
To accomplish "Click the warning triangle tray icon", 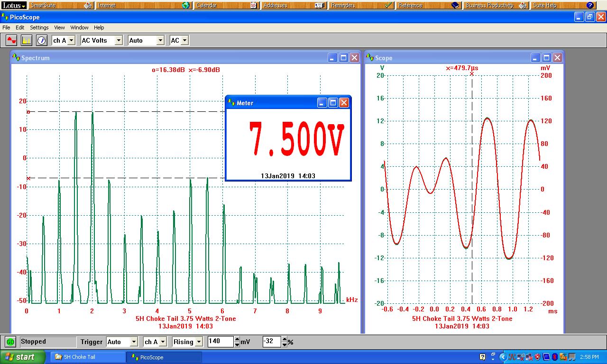I will [x=563, y=357].
